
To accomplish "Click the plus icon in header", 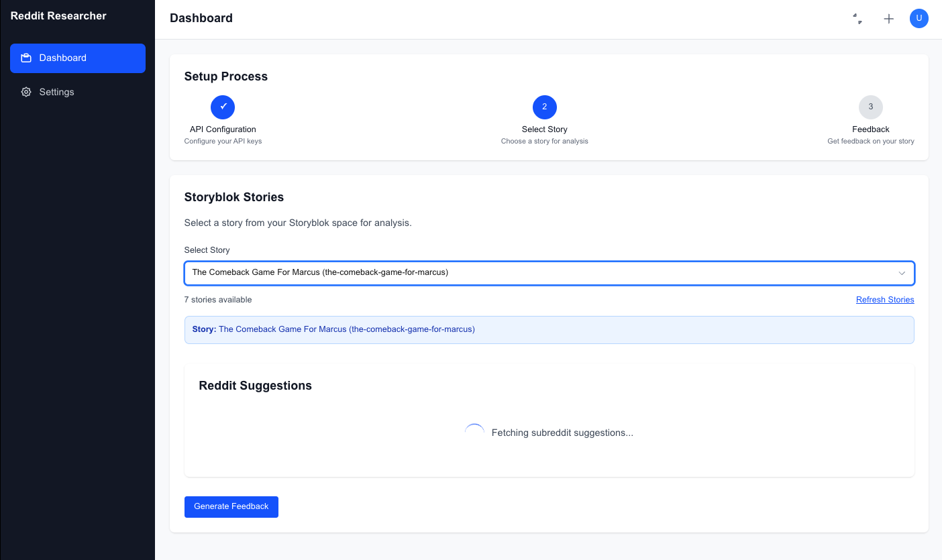I will coord(889,19).
